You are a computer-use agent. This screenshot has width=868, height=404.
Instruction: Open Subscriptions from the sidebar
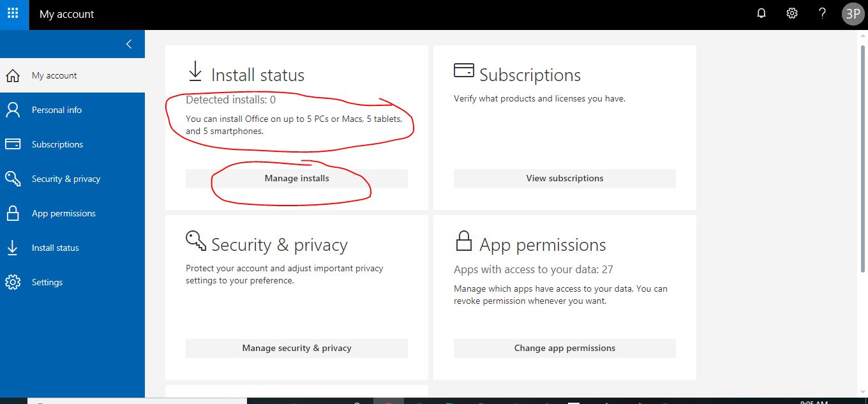point(72,144)
